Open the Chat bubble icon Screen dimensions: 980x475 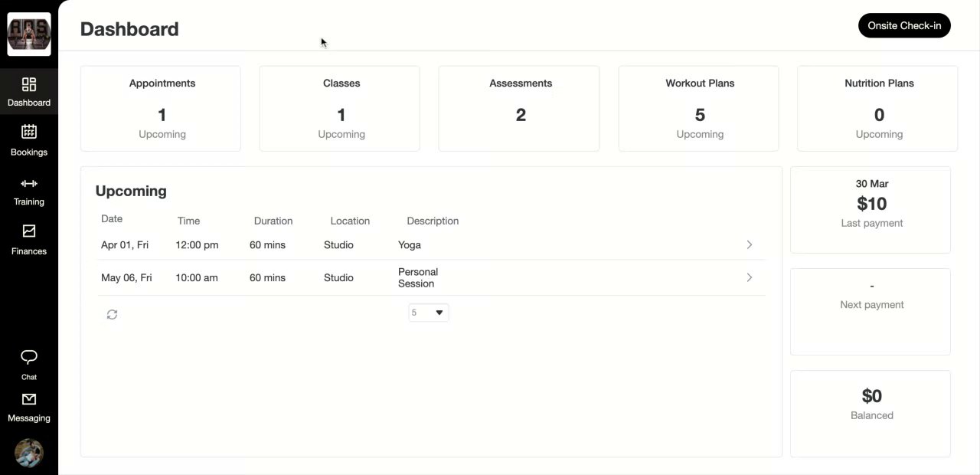[x=29, y=357]
